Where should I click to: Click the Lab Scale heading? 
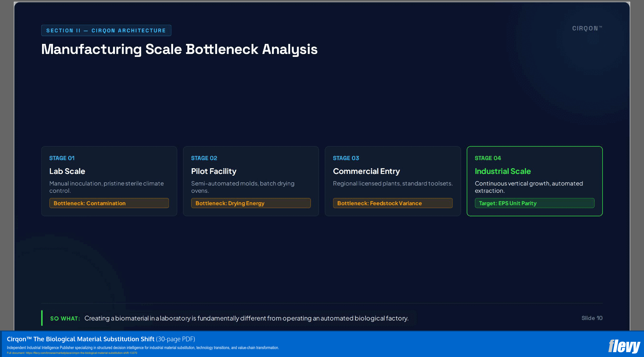pos(67,171)
